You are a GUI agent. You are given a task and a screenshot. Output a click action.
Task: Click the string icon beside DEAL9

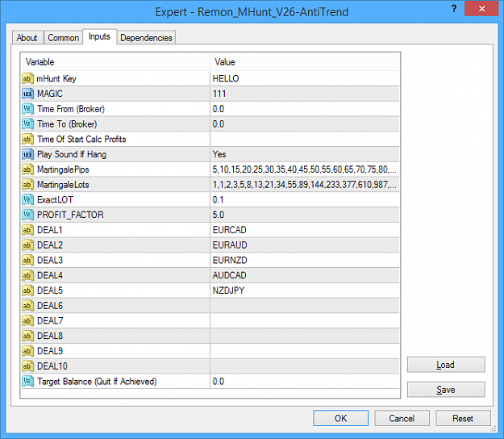click(27, 351)
